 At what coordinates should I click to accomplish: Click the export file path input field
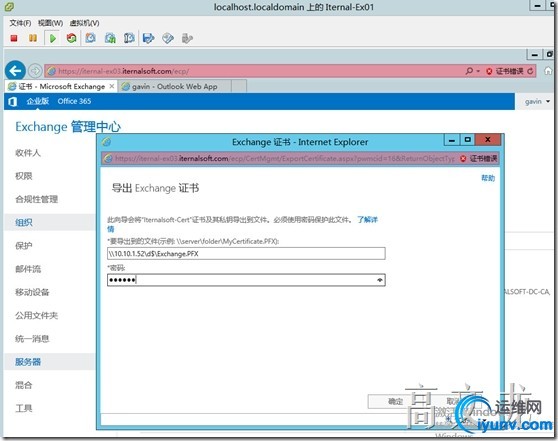point(246,254)
